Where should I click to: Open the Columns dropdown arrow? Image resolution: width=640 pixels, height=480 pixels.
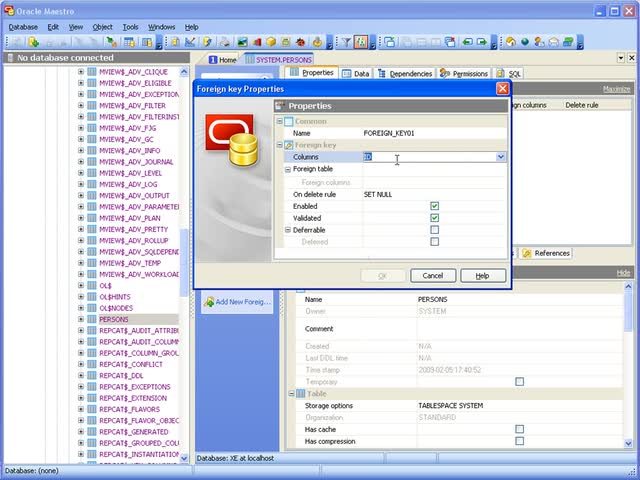click(500, 157)
